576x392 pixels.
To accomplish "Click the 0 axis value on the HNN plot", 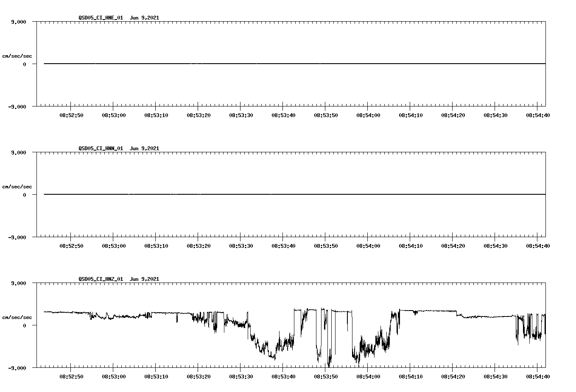I will (25, 195).
